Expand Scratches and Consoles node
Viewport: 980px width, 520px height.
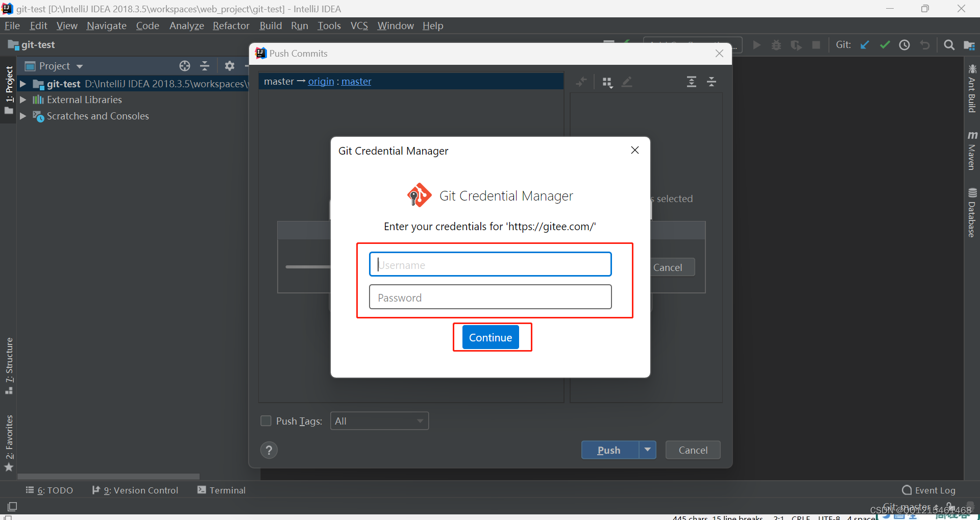[23, 116]
